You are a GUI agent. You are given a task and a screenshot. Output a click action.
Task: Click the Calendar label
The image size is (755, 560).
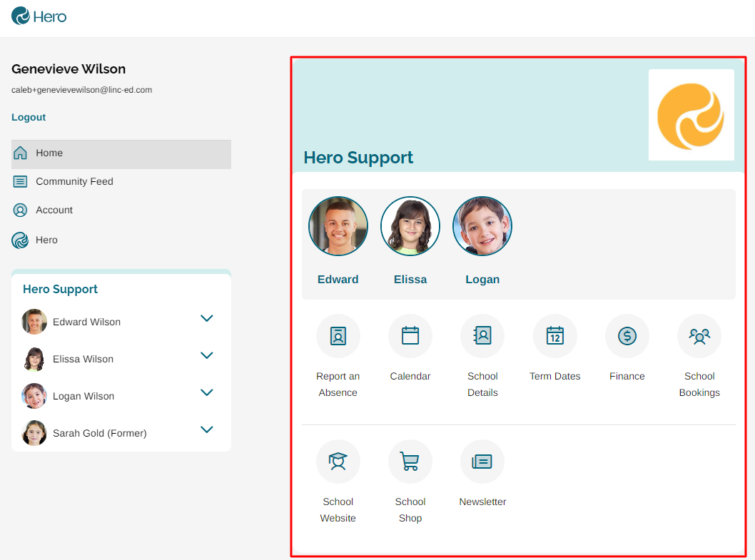click(410, 376)
